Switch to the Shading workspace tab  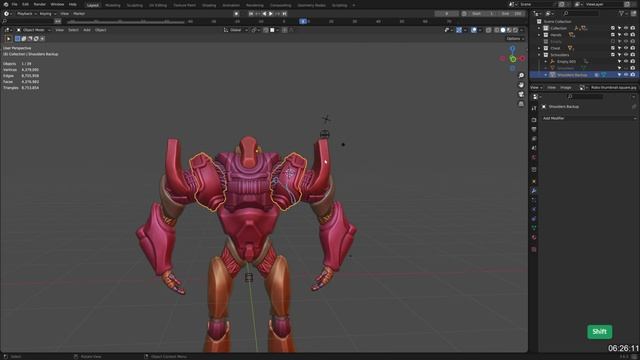(209, 5)
